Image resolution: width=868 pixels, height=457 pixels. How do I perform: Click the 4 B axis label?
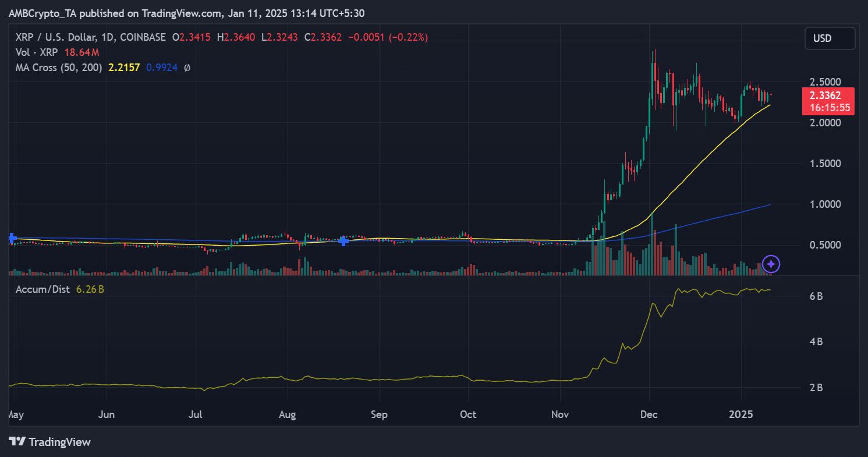click(x=816, y=342)
